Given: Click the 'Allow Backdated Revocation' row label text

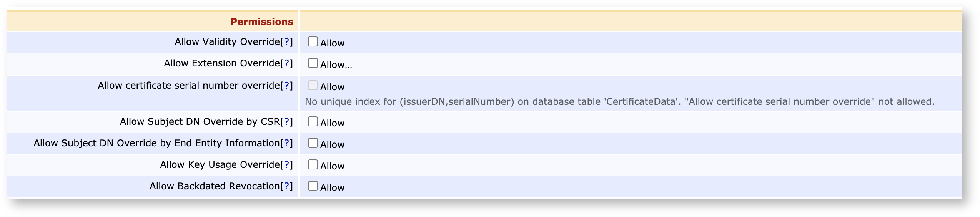Looking at the screenshot, I should (215, 186).
